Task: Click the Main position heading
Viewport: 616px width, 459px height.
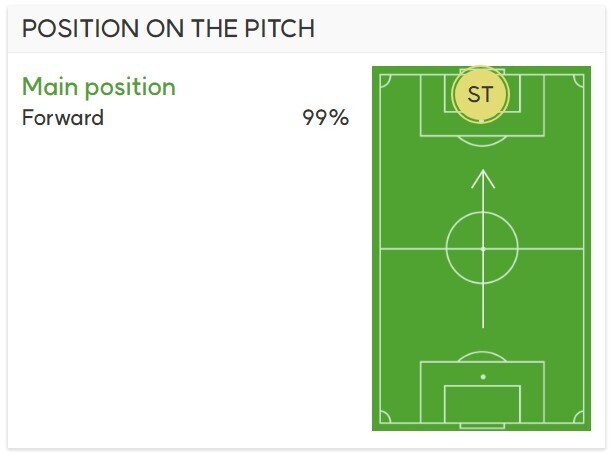Action: (x=99, y=87)
